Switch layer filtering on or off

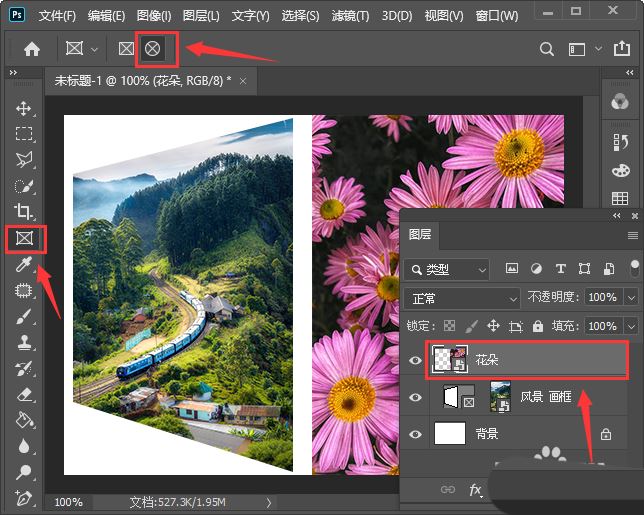pos(635,269)
